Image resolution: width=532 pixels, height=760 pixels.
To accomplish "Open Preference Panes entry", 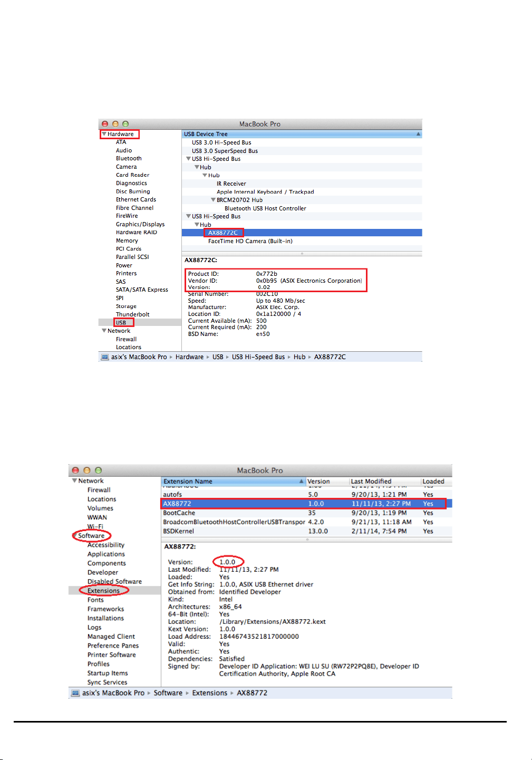I will pos(113,646).
